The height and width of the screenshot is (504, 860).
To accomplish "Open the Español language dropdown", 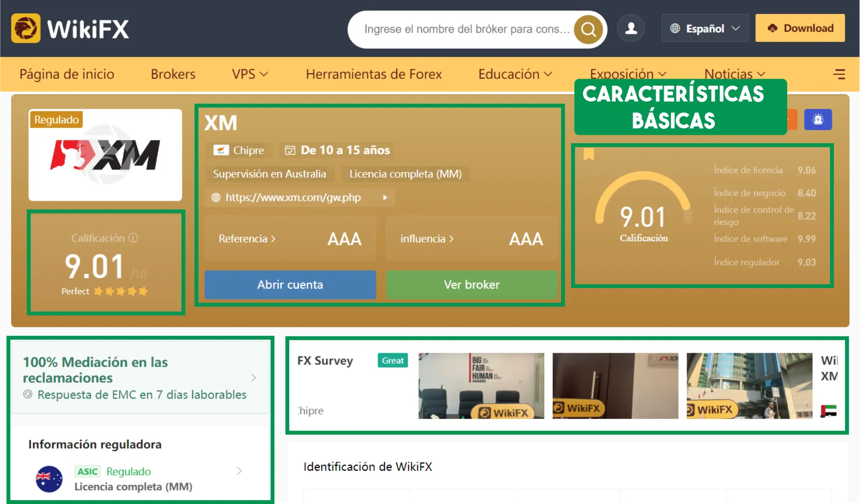I will click(x=705, y=28).
